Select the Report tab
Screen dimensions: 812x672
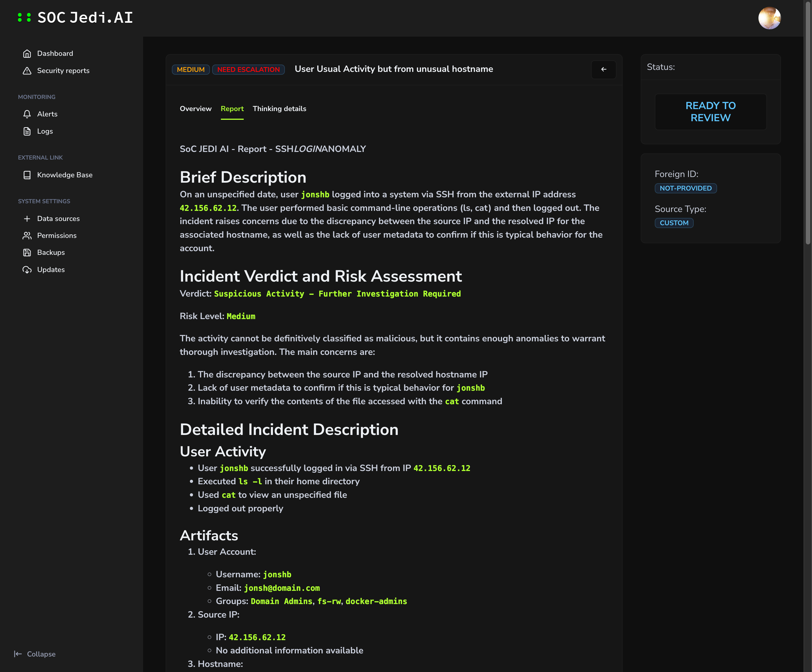[232, 109]
